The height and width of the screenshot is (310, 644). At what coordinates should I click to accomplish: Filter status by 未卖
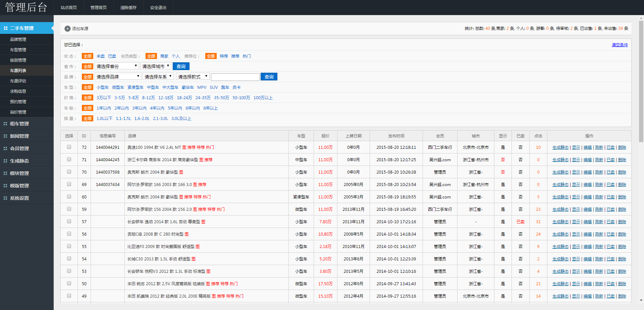pyautogui.click(x=101, y=56)
